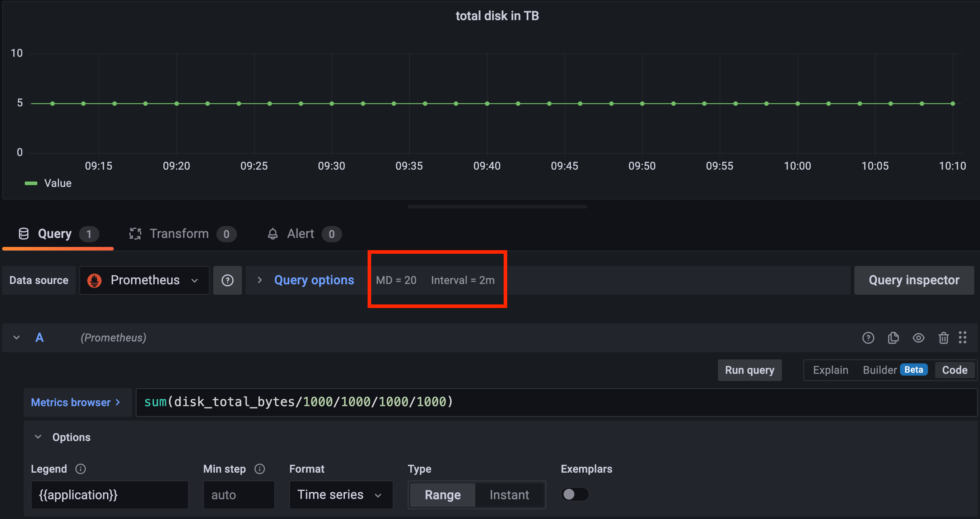Viewport: 980px width, 519px height.
Task: Duplicate query A with copy icon
Action: coord(893,338)
